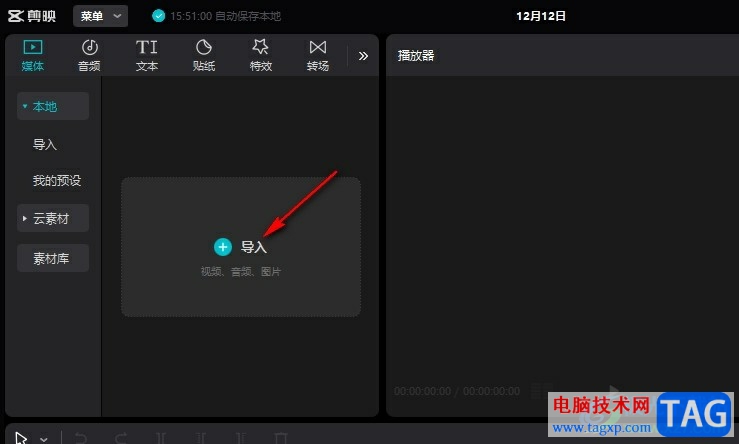Select 导入 in the left sidebar

point(45,144)
